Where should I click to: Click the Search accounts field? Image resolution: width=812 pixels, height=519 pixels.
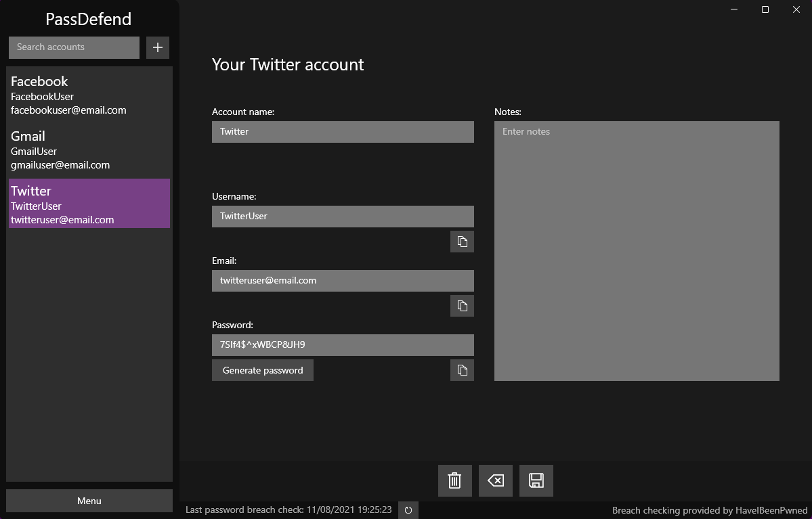[74, 47]
